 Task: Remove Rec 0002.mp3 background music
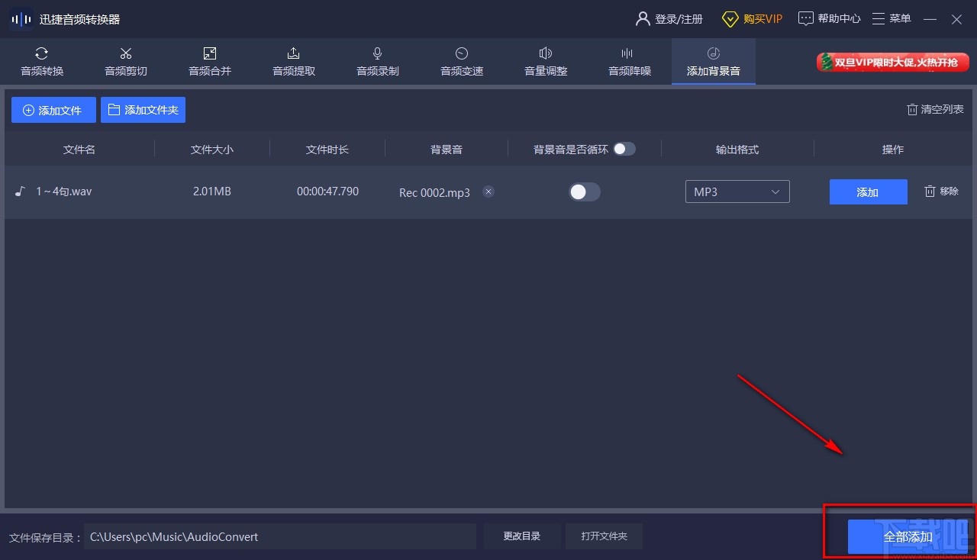488,191
